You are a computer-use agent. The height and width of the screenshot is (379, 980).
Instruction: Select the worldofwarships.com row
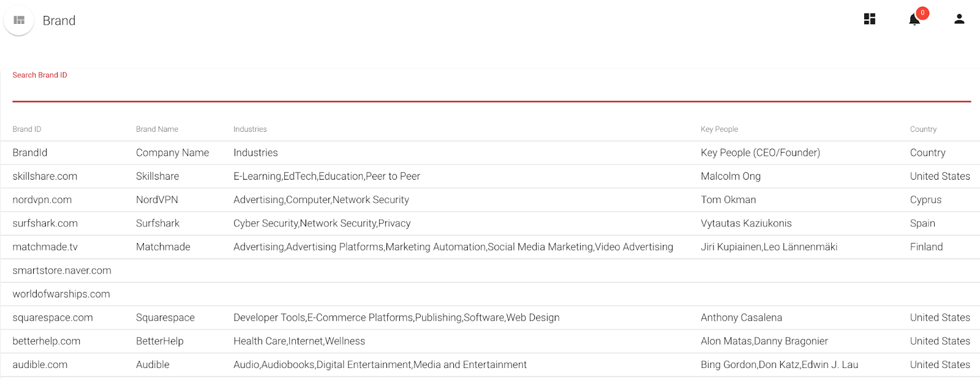click(490, 294)
